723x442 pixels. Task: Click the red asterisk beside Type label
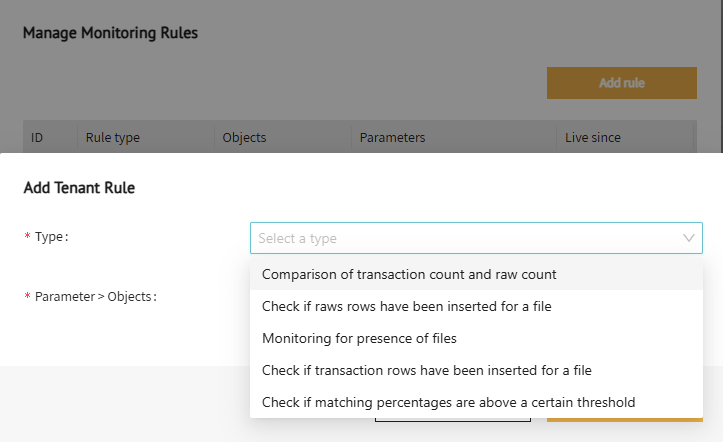point(28,237)
